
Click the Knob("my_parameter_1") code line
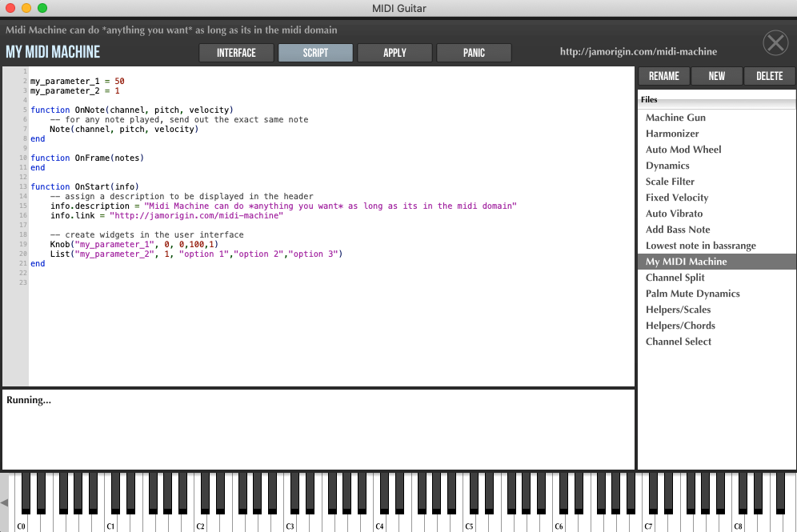click(134, 245)
